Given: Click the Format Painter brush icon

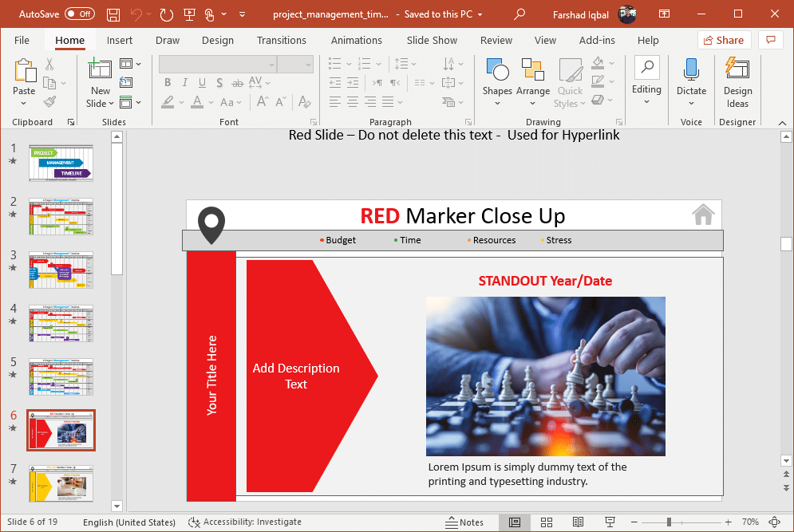Looking at the screenshot, I should [49, 102].
